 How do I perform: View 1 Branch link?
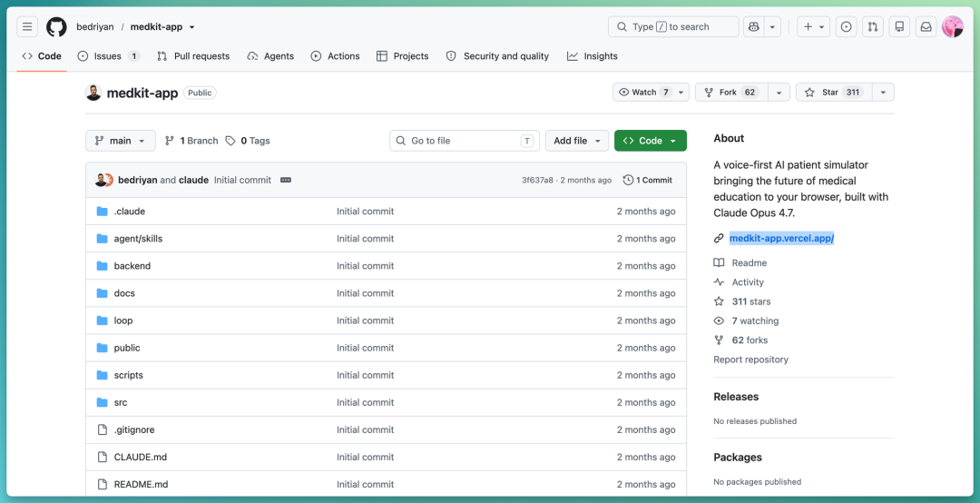coord(191,141)
